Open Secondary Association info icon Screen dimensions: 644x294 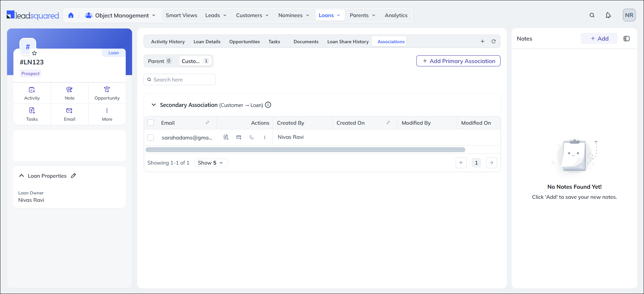click(x=268, y=105)
